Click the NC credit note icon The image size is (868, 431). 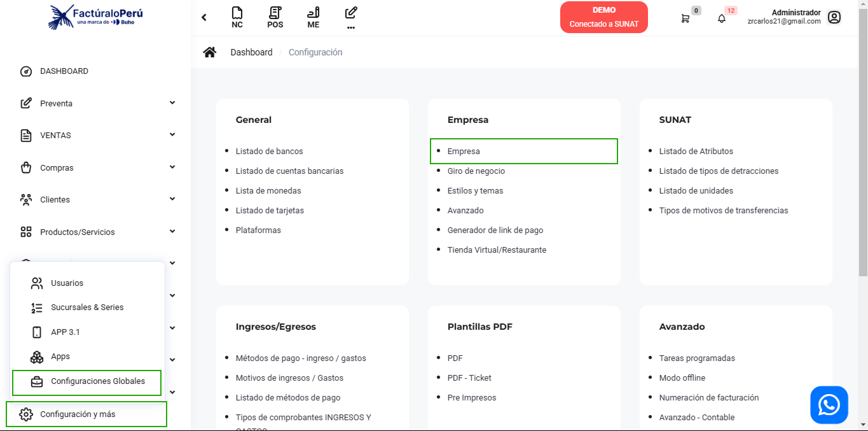pos(237,17)
